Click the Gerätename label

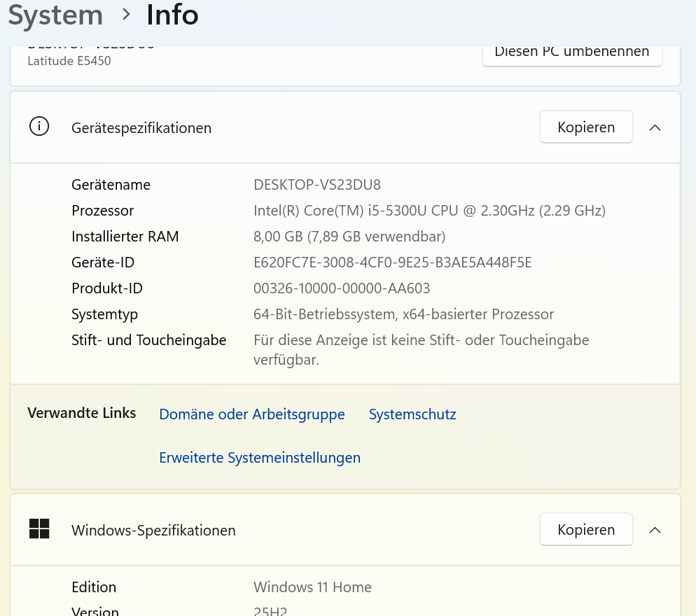click(111, 185)
